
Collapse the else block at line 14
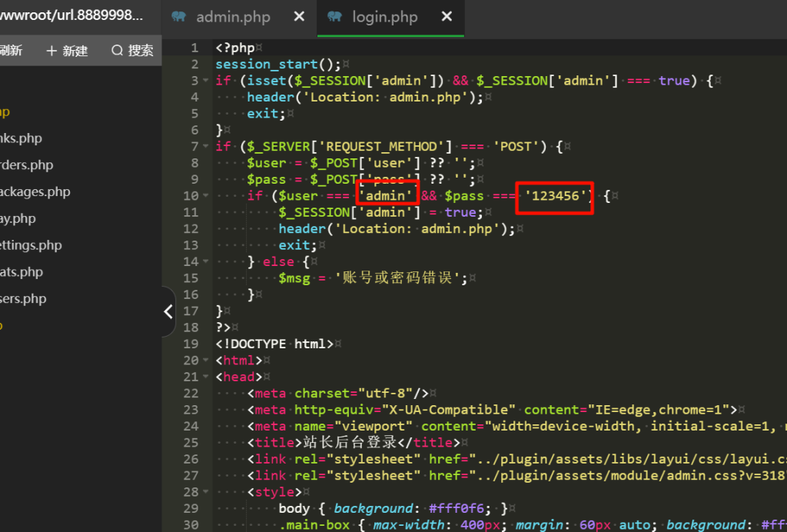(x=205, y=261)
